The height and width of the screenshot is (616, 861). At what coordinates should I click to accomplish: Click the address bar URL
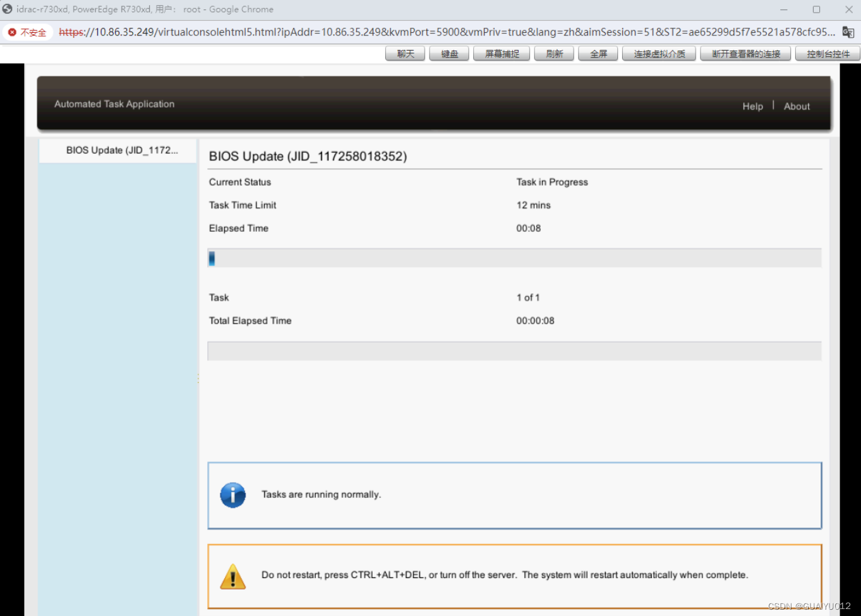coord(447,32)
